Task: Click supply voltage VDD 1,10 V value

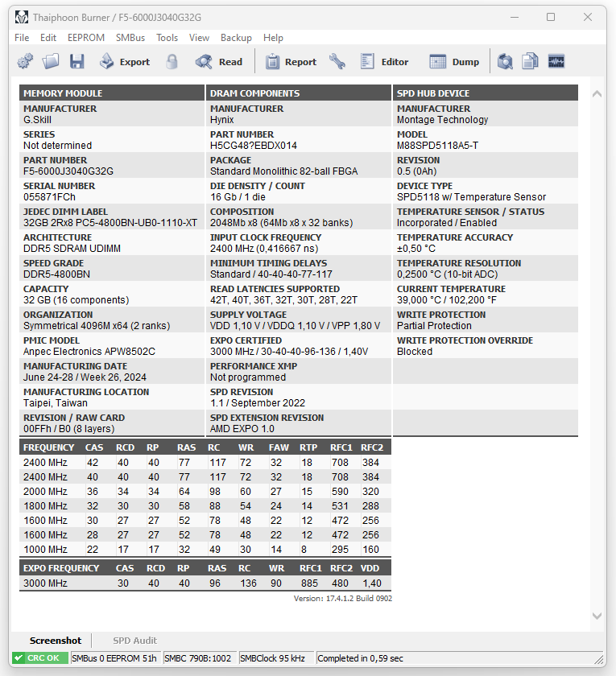Action: [x=295, y=325]
